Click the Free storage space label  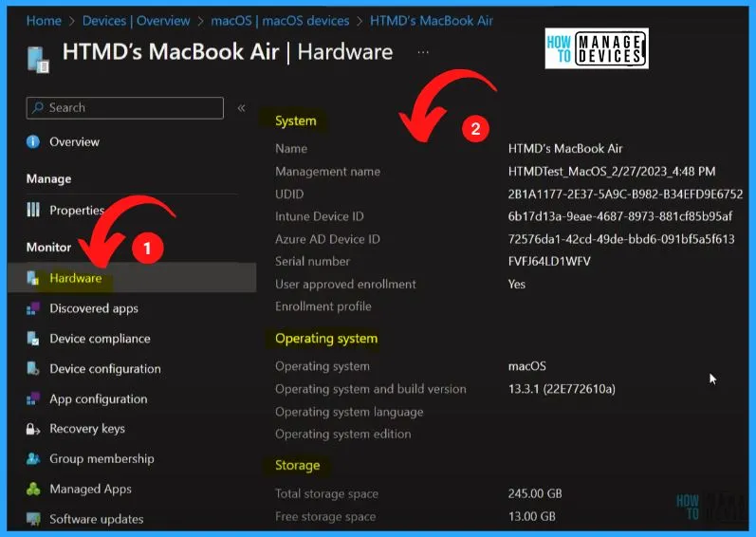tap(325, 516)
